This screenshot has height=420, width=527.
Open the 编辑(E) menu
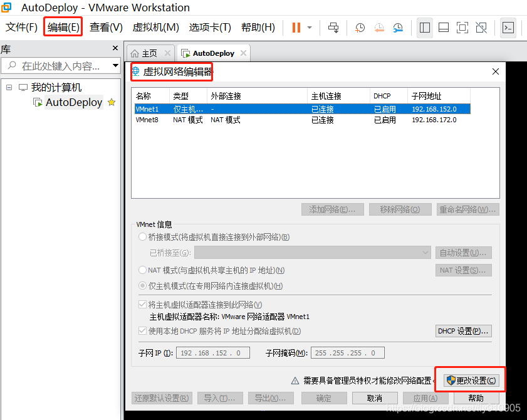63,27
